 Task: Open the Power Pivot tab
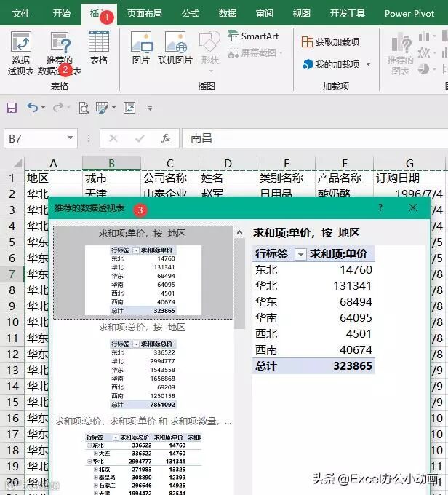[409, 13]
